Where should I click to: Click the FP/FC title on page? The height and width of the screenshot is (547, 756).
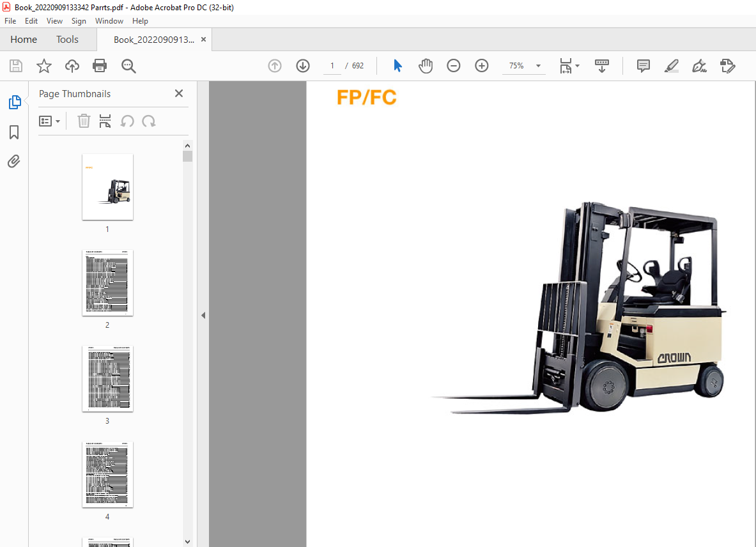[366, 97]
